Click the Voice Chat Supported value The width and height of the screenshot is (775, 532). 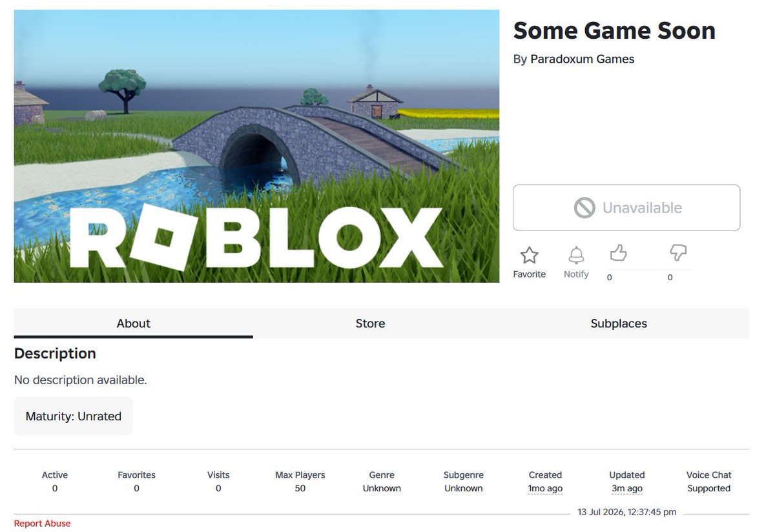(708, 489)
